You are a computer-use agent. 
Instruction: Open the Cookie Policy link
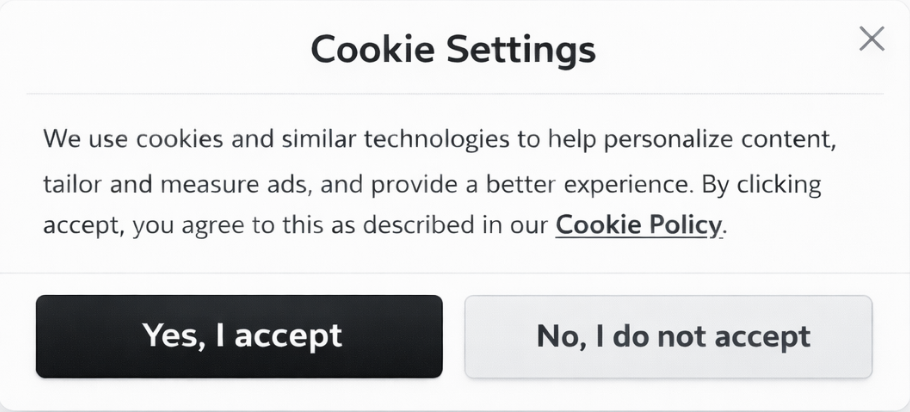point(638,225)
